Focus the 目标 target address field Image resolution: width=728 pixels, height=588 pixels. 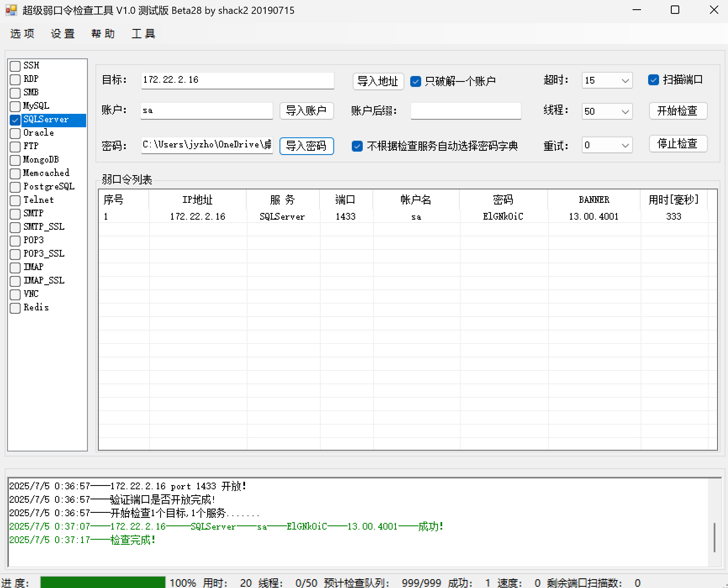tap(237, 80)
